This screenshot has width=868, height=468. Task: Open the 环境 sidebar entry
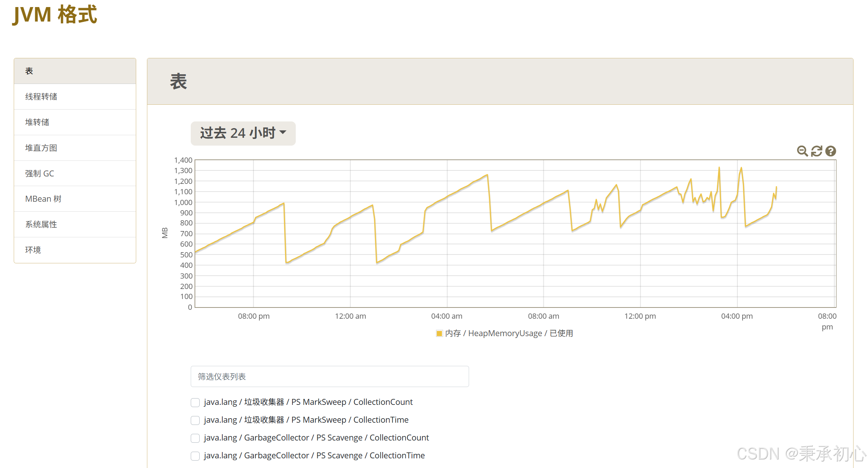click(33, 250)
